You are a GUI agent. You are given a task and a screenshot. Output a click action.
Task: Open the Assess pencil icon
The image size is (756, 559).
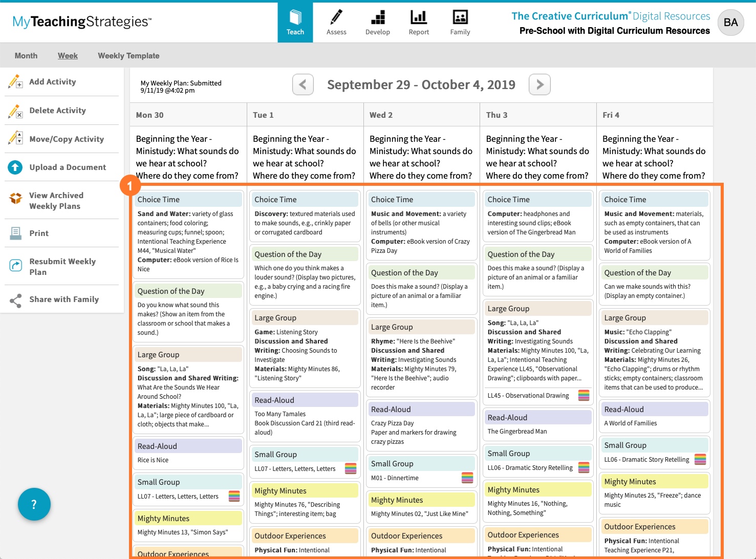(336, 17)
